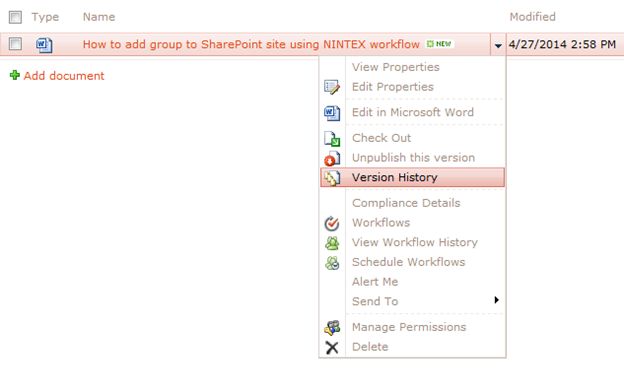The height and width of the screenshot is (390, 624).
Task: Click the Workflows checkmark icon
Action: point(332,223)
